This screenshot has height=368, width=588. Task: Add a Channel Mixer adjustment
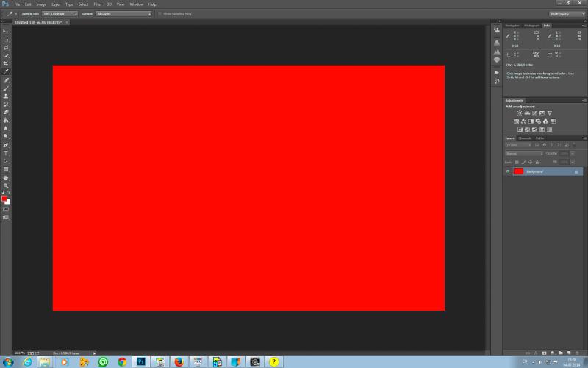(x=545, y=121)
